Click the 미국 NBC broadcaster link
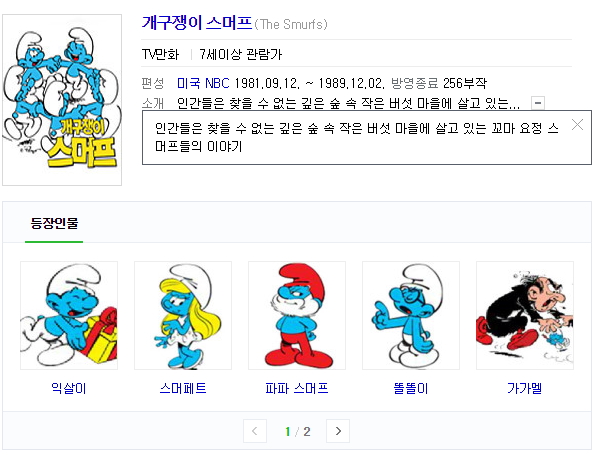Image resolution: width=598 pixels, height=455 pixels. click(x=203, y=83)
